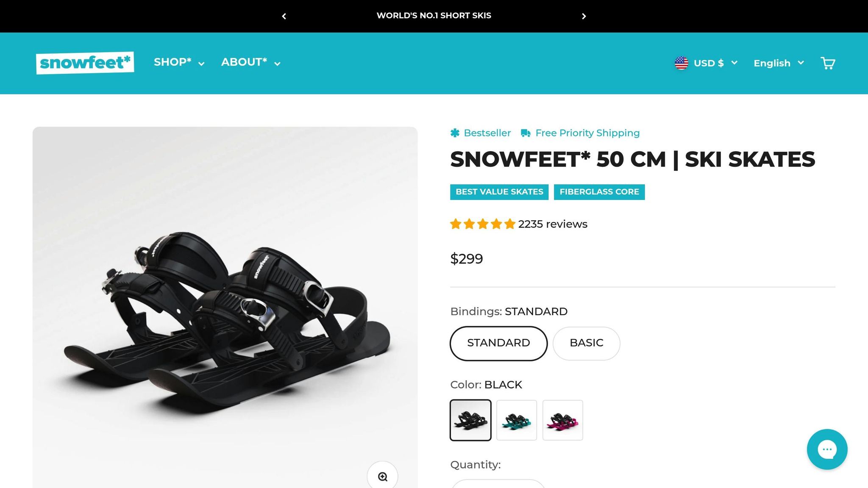Viewport: 868px width, 488px height.
Task: Select the BASIC bindings option
Action: coord(586,343)
